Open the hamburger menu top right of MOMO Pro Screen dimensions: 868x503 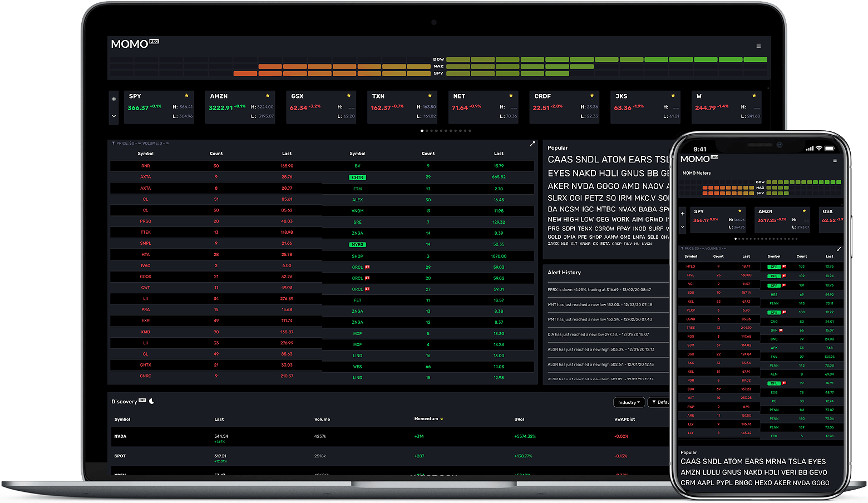coord(758,47)
